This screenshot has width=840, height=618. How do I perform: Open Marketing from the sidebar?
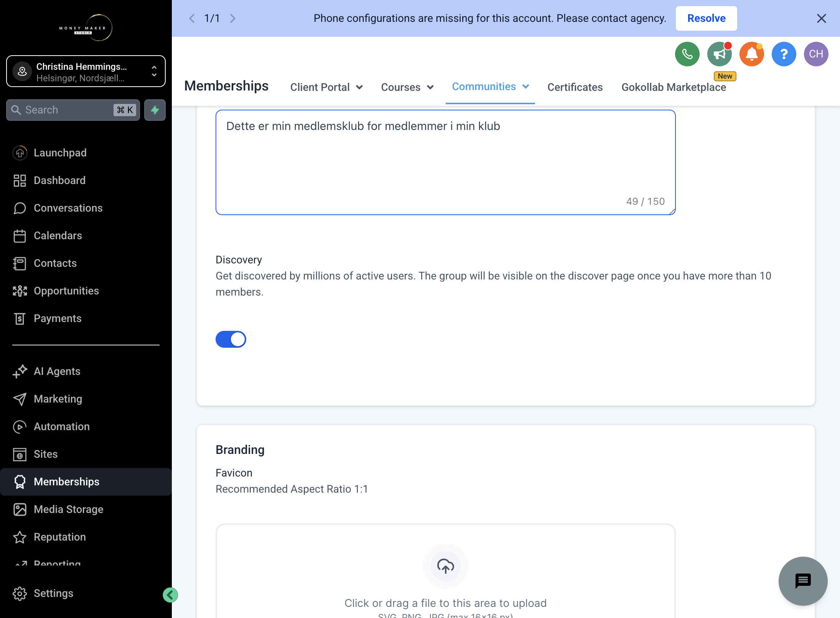coord(86,399)
